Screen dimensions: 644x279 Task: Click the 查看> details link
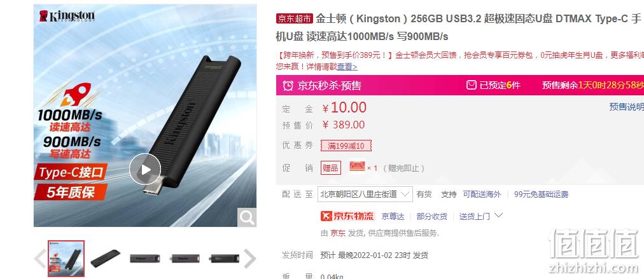(347, 67)
